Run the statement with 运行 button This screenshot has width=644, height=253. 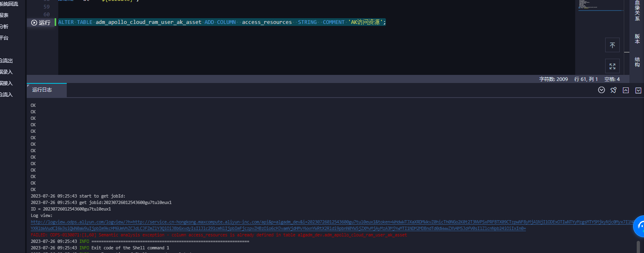41,23
